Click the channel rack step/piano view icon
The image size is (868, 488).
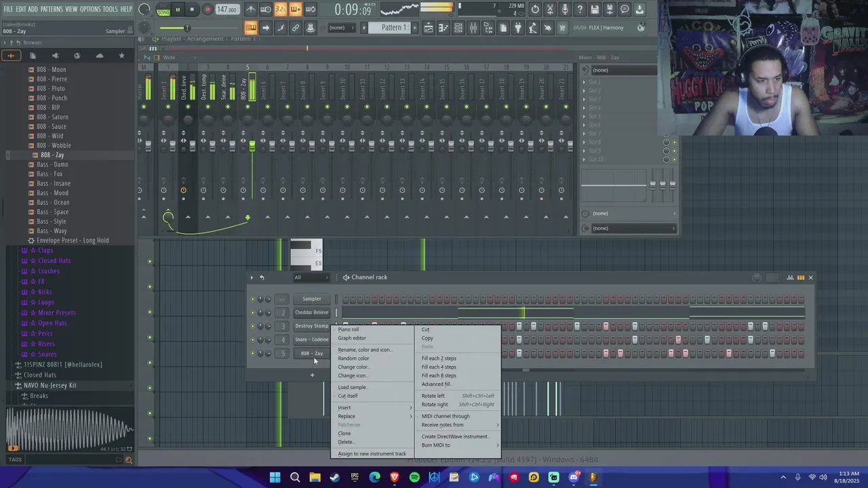(x=801, y=277)
